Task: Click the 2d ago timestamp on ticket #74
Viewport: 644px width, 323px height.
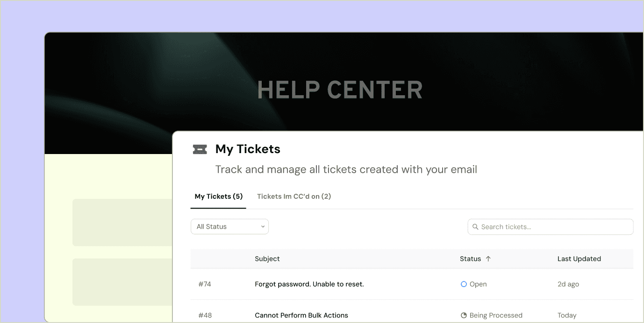Action: [568, 284]
